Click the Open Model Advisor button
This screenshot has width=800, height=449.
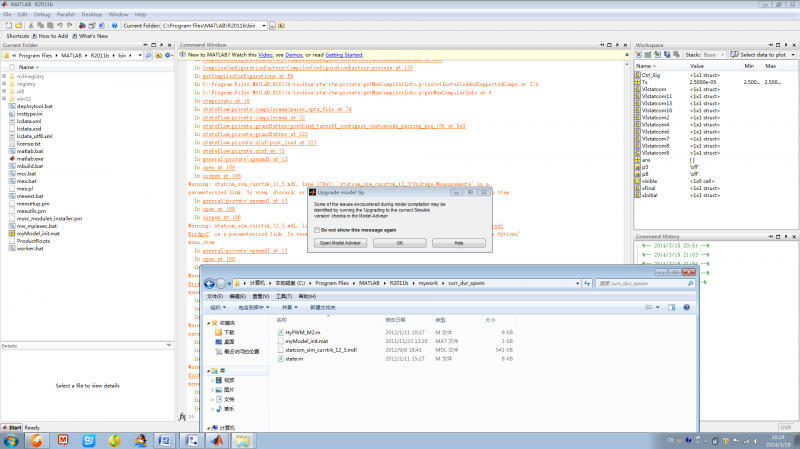click(339, 242)
